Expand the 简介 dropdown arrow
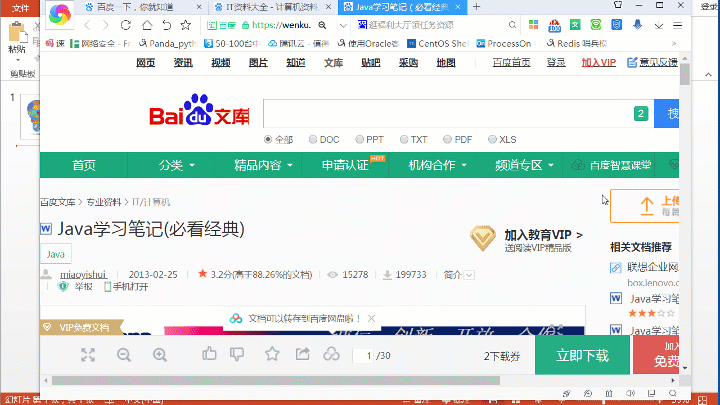 click(x=469, y=275)
